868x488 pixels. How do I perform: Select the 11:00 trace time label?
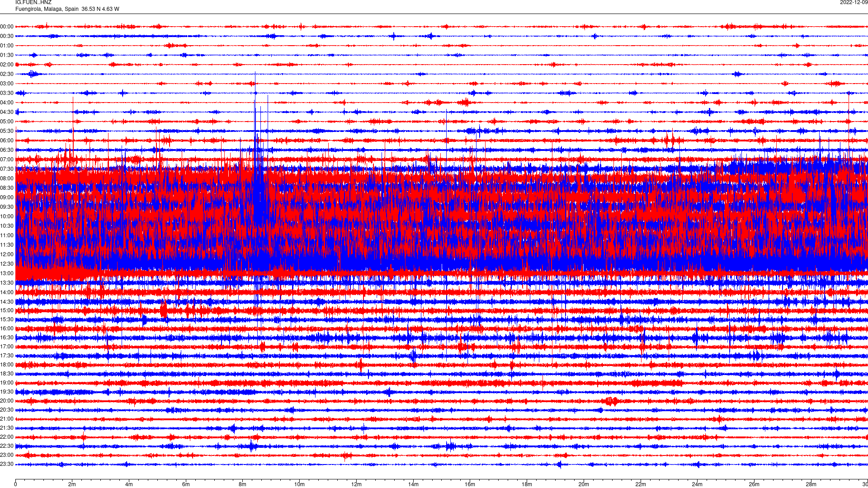point(7,235)
